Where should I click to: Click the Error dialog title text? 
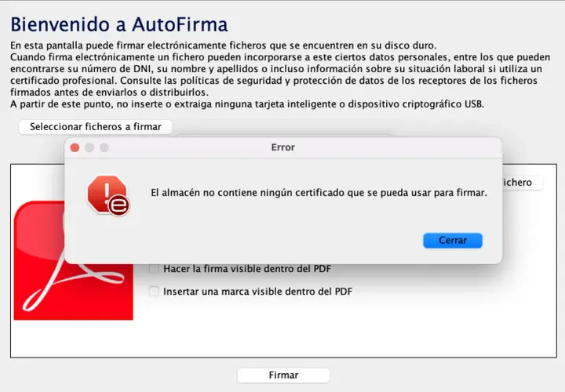coord(282,147)
